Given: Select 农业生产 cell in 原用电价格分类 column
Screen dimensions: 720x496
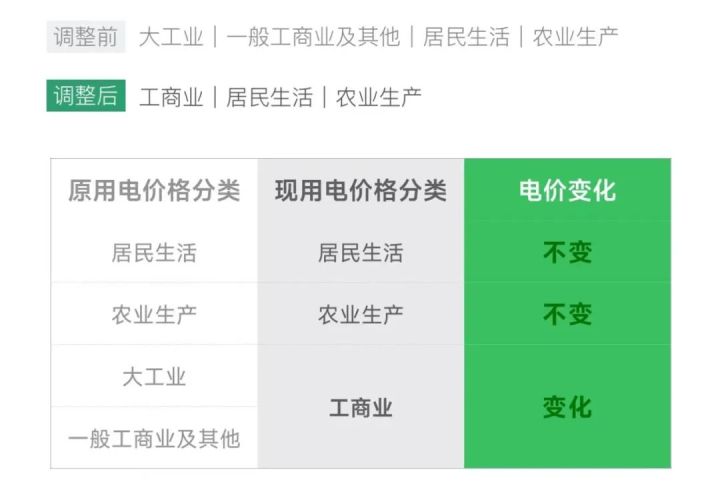Looking at the screenshot, I should [154, 315].
